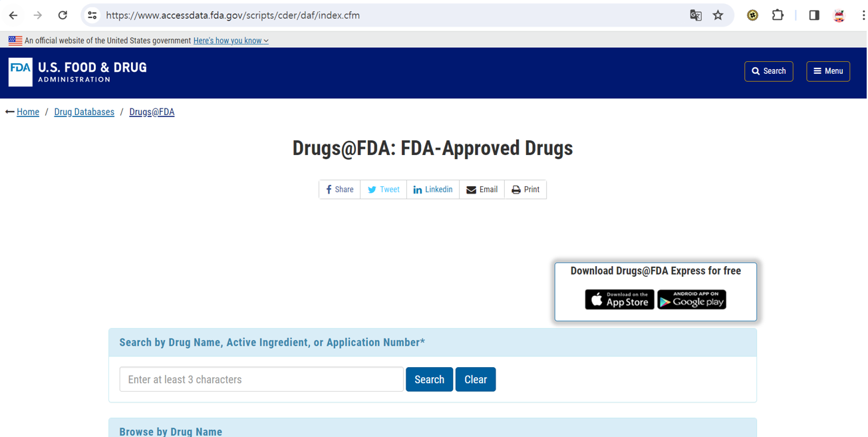
Task: Open the App Store download badge
Action: pos(620,299)
